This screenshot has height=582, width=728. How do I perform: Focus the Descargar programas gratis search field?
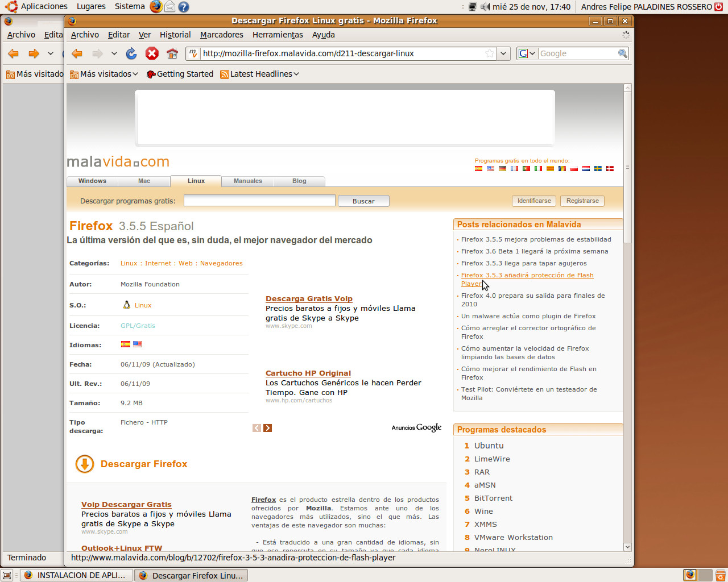(x=259, y=201)
